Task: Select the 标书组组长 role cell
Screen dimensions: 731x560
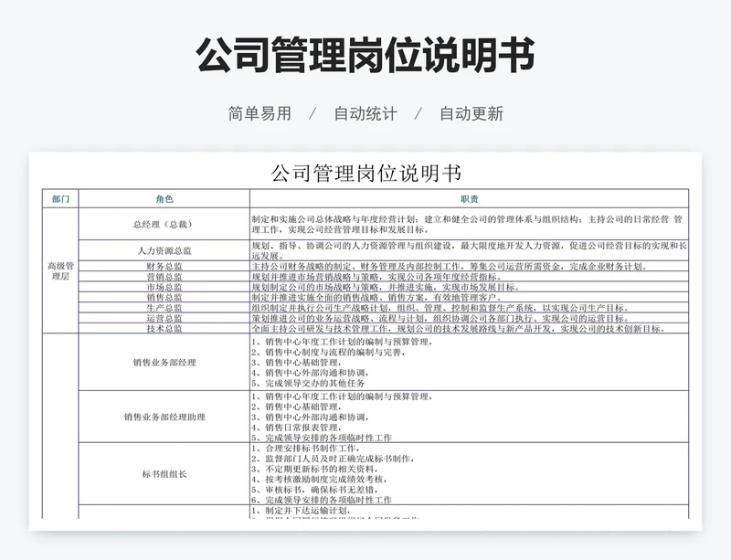Action: tap(164, 474)
